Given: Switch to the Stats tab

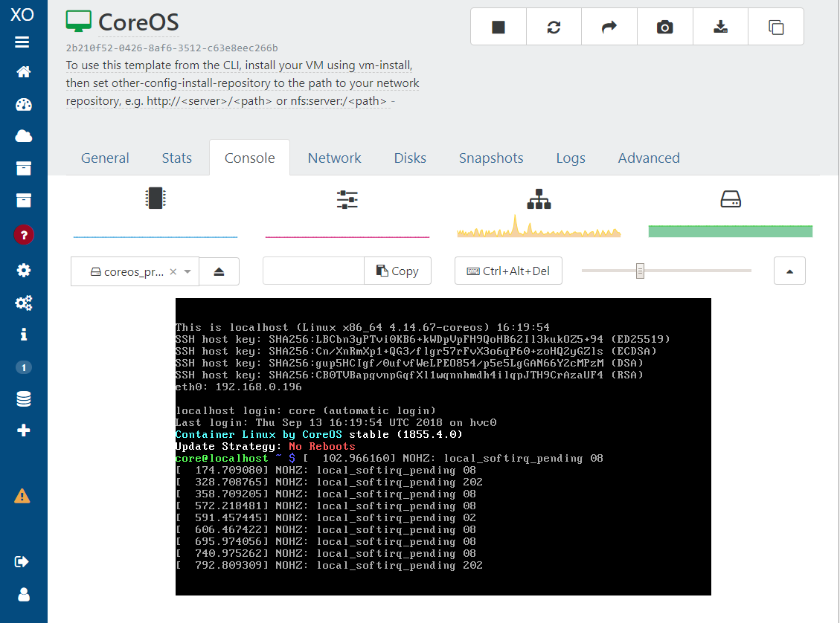Looking at the screenshot, I should pyautogui.click(x=177, y=158).
